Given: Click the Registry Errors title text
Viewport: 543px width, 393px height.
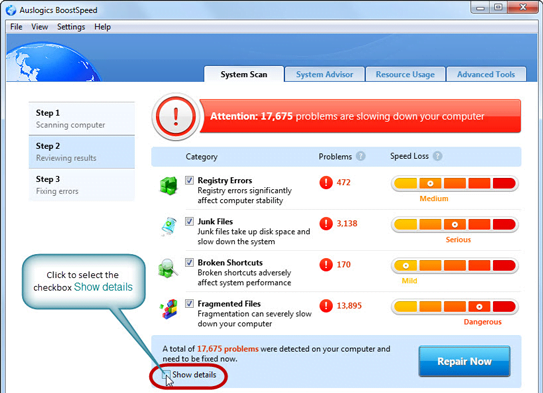Looking at the screenshot, I should click(225, 180).
